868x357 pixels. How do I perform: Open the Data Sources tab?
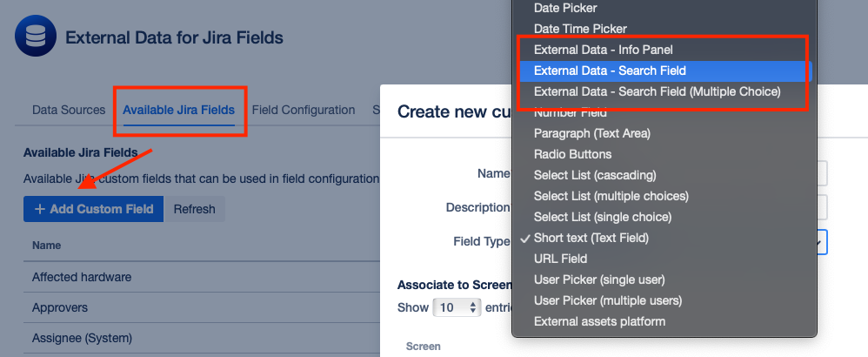(69, 110)
